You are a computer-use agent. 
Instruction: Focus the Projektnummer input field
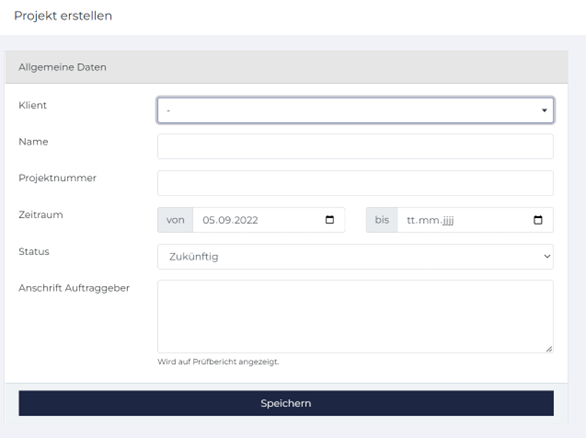(355, 183)
